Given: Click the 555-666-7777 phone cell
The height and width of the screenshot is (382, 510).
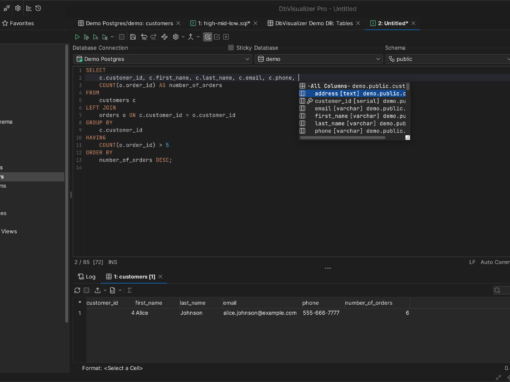Looking at the screenshot, I should tap(322, 313).
